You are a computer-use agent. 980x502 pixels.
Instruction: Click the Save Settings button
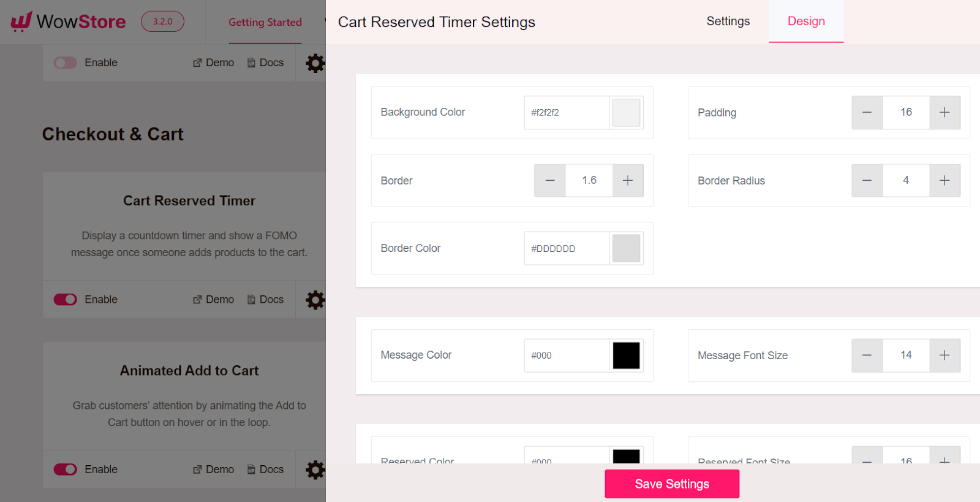click(x=671, y=484)
